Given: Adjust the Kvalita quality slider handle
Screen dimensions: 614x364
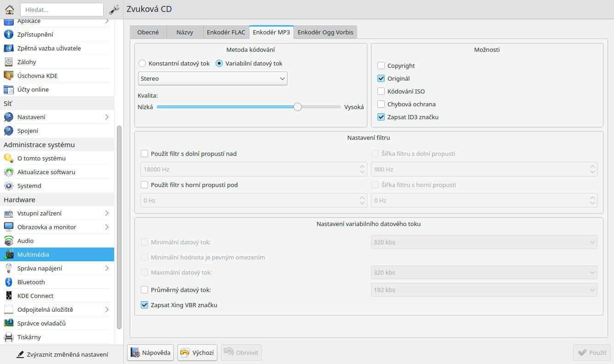Looking at the screenshot, I should point(298,107).
